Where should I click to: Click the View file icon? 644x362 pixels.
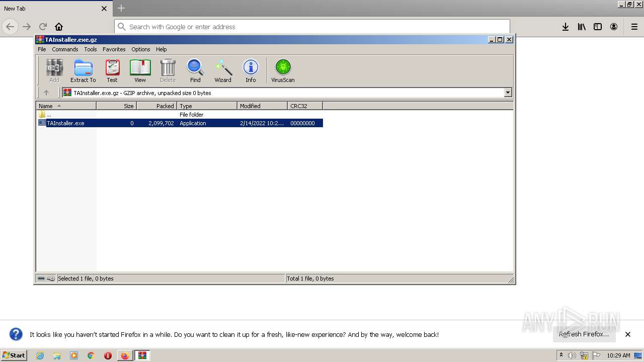(x=140, y=70)
